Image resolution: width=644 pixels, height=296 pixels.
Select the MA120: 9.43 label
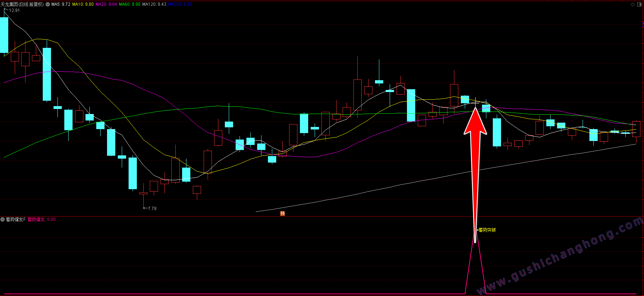[154, 4]
